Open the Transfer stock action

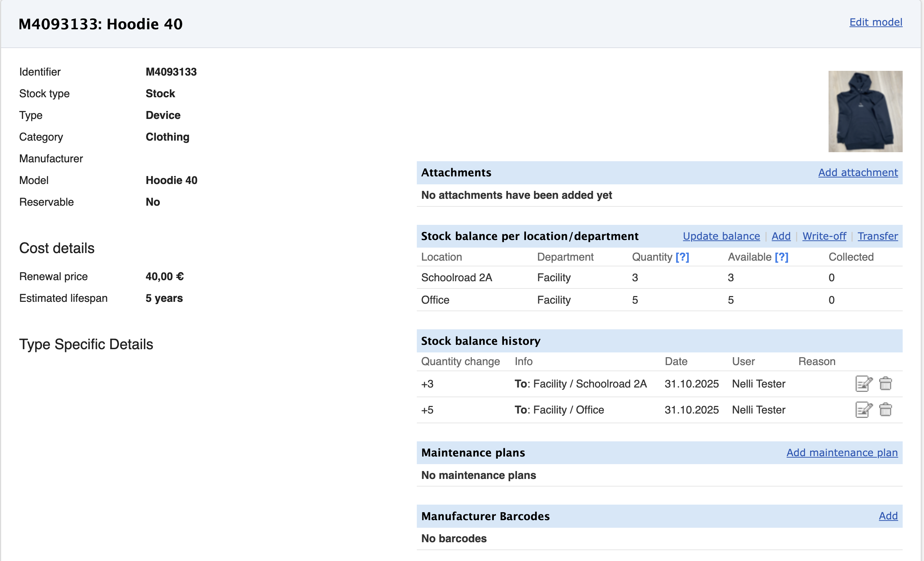tap(877, 236)
